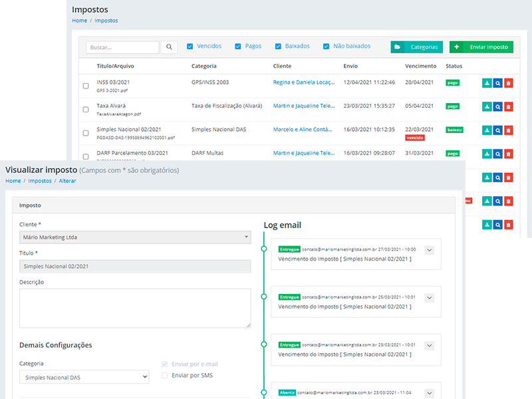Image resolution: width=532 pixels, height=399 pixels.
Task: Click the green Enviar Imposto button
Action: tap(481, 47)
